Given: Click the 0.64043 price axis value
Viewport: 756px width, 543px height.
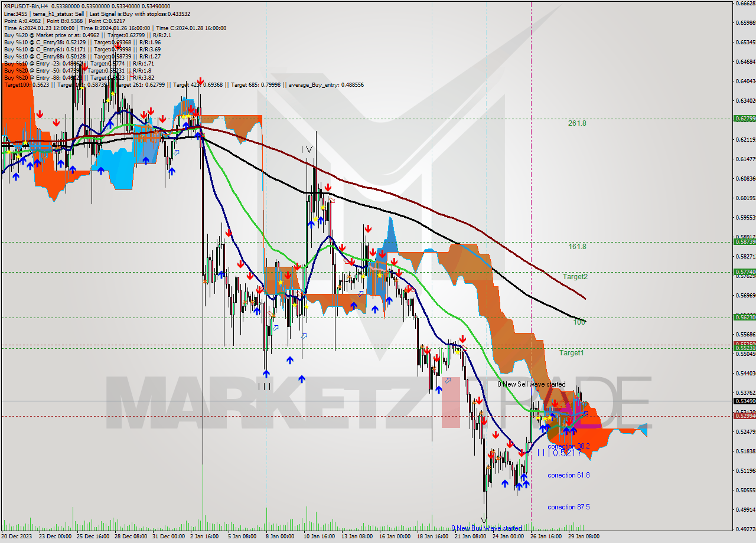Looking at the screenshot, I should pyautogui.click(x=745, y=81).
